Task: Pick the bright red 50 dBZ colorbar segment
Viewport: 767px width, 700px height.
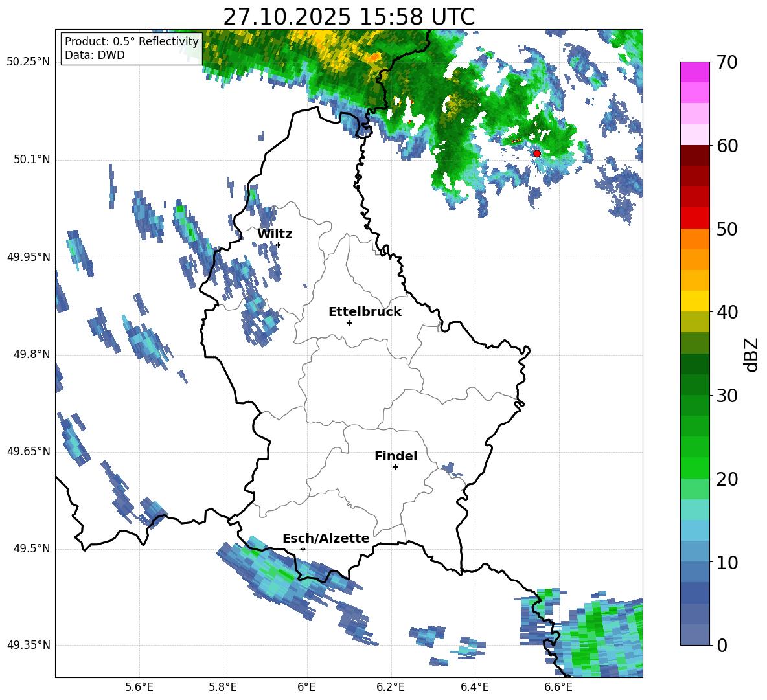Action: coord(694,218)
